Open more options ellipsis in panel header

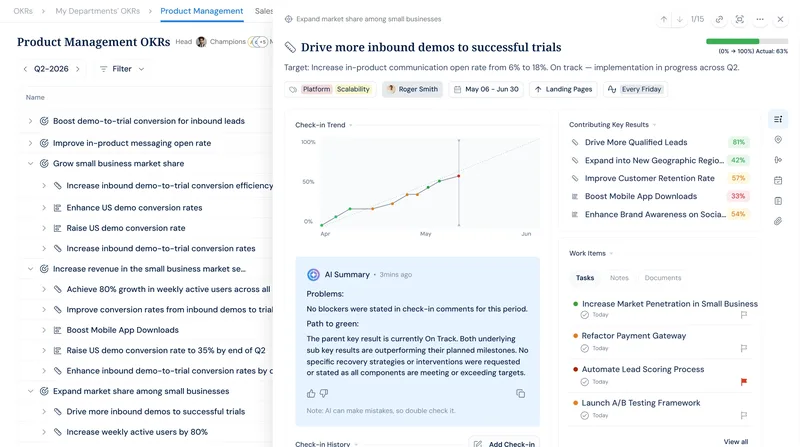[760, 19]
